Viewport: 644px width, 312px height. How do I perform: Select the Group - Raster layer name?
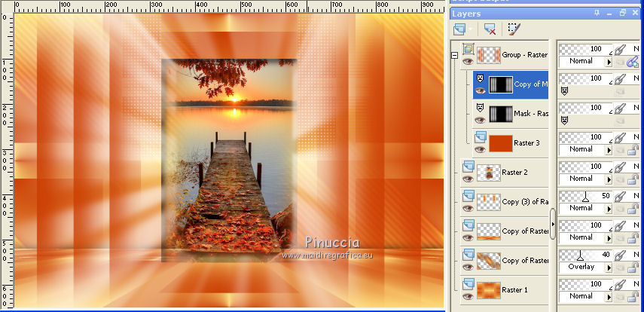pos(524,55)
